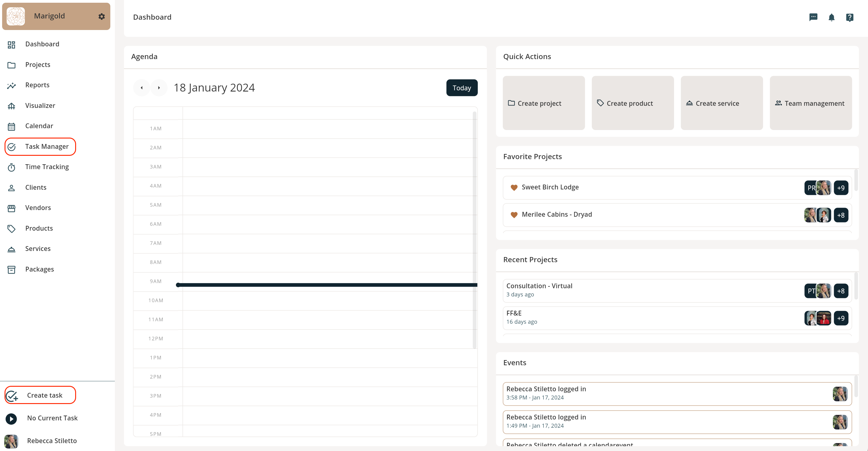Open Team management quick action

(x=810, y=103)
